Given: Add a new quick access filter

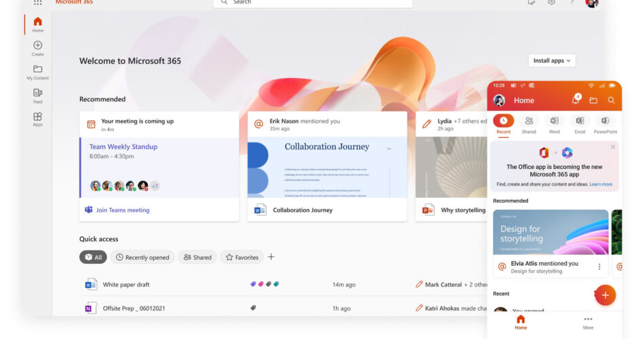Looking at the screenshot, I should pos(271,257).
